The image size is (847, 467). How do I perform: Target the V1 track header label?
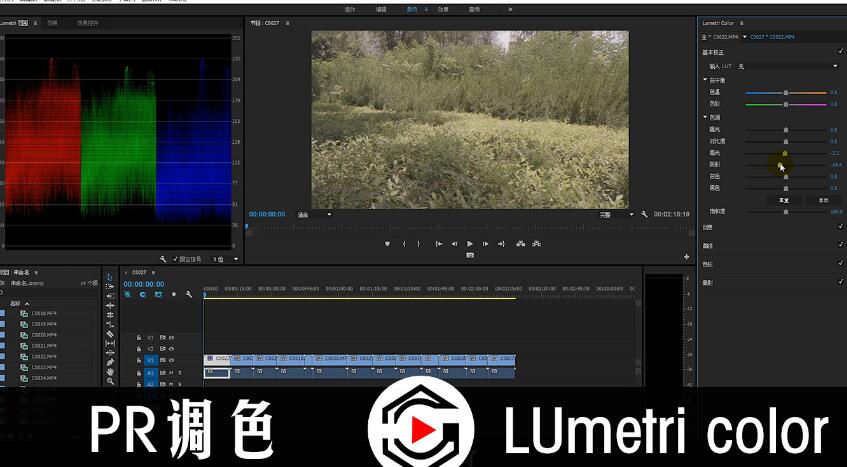[150, 360]
